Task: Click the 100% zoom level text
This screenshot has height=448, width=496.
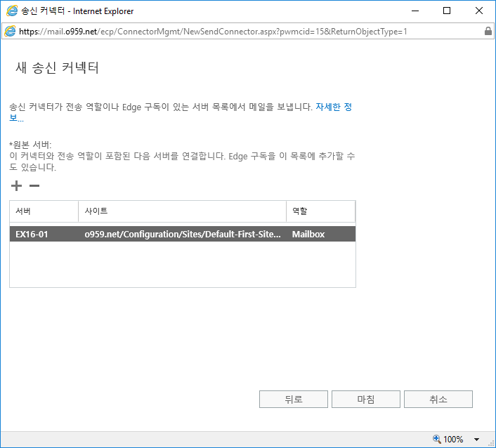Action: (x=453, y=439)
